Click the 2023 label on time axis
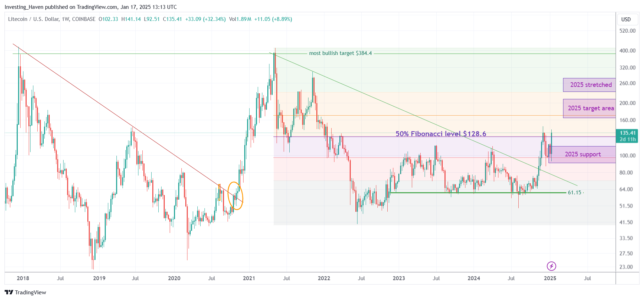The image size is (644, 300). [399, 278]
